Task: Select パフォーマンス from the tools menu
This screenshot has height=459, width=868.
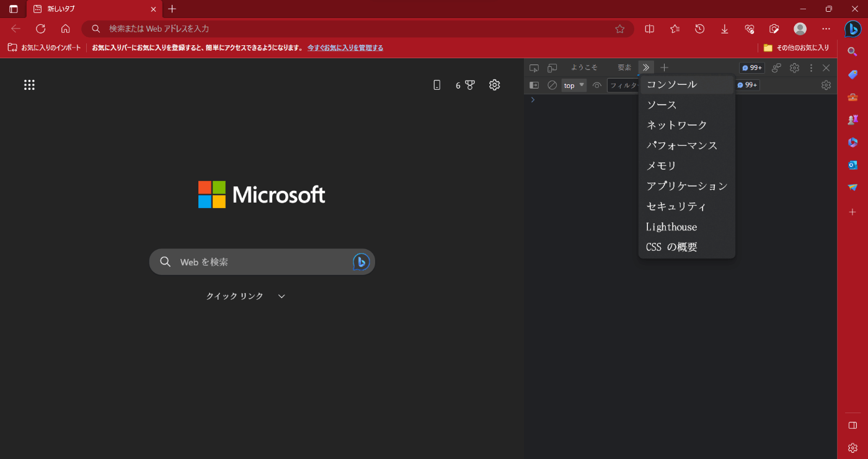Action: (x=686, y=146)
